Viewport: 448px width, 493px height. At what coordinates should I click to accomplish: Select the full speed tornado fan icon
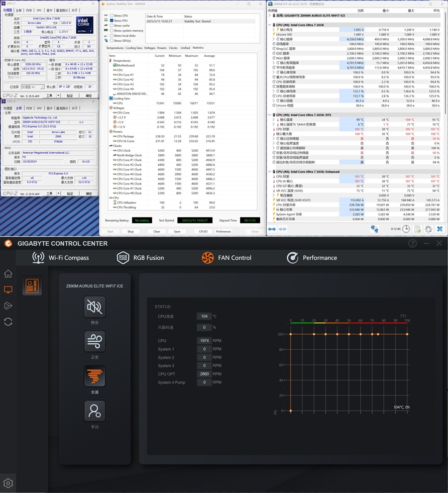pyautogui.click(x=95, y=376)
